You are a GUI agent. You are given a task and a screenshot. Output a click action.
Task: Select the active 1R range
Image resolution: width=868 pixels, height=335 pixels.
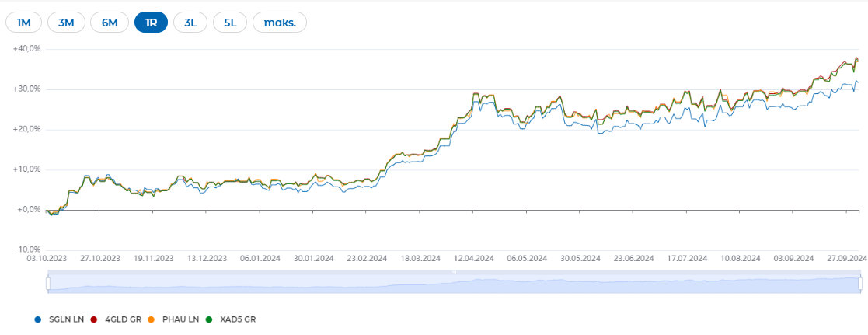point(151,23)
